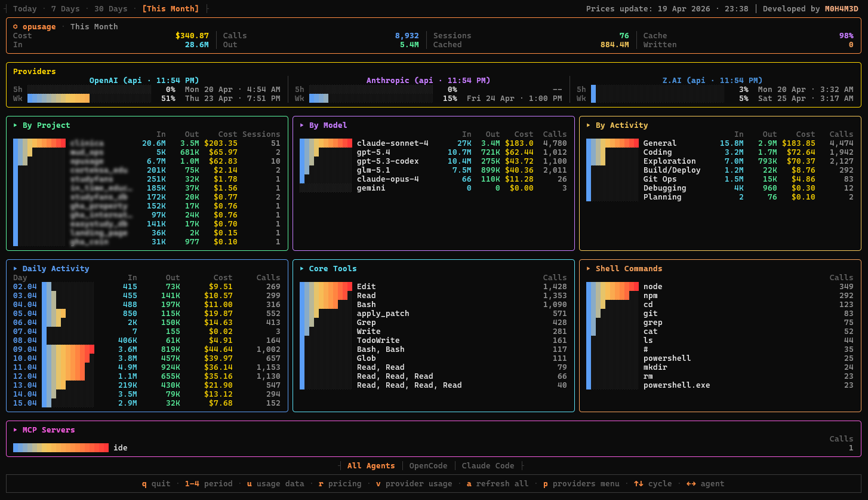The width and height of the screenshot is (868, 500).
Task: Click the v provider usage shortcut
Action: (x=414, y=484)
